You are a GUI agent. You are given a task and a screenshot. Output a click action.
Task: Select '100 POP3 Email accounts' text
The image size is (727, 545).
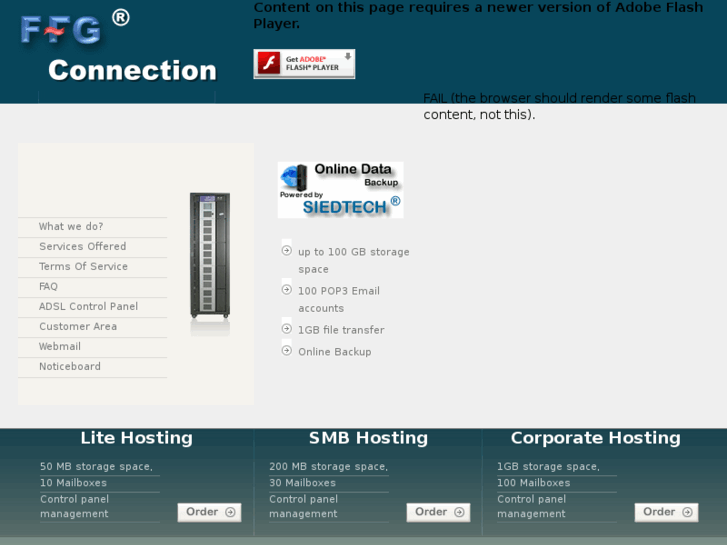339,299
